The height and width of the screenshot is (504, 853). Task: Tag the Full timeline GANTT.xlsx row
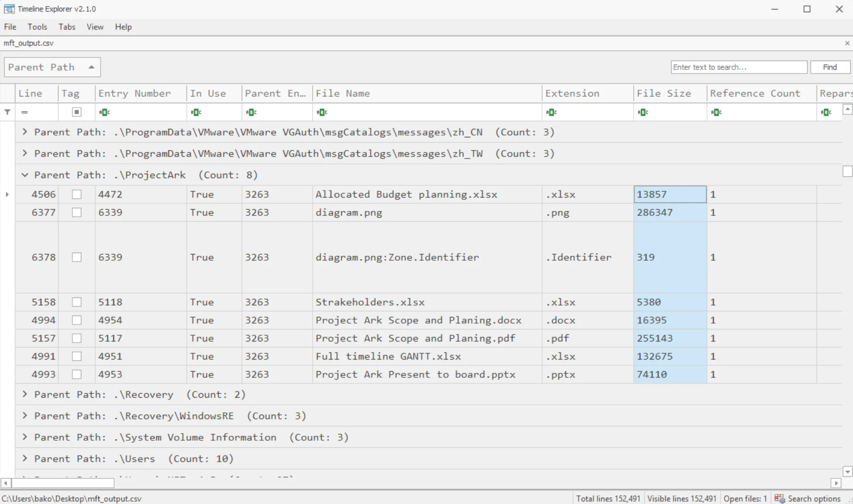(x=77, y=356)
